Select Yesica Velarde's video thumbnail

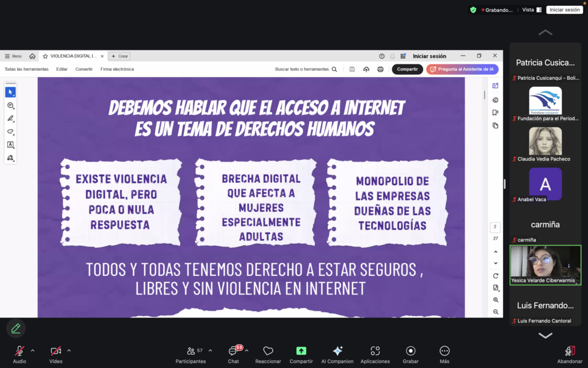point(546,266)
